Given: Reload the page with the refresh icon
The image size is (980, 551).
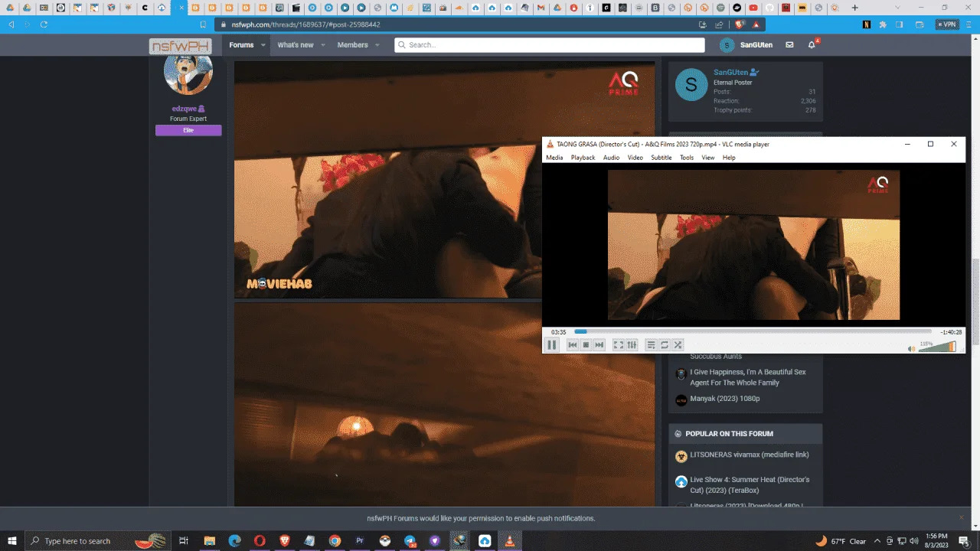Looking at the screenshot, I should [x=44, y=24].
